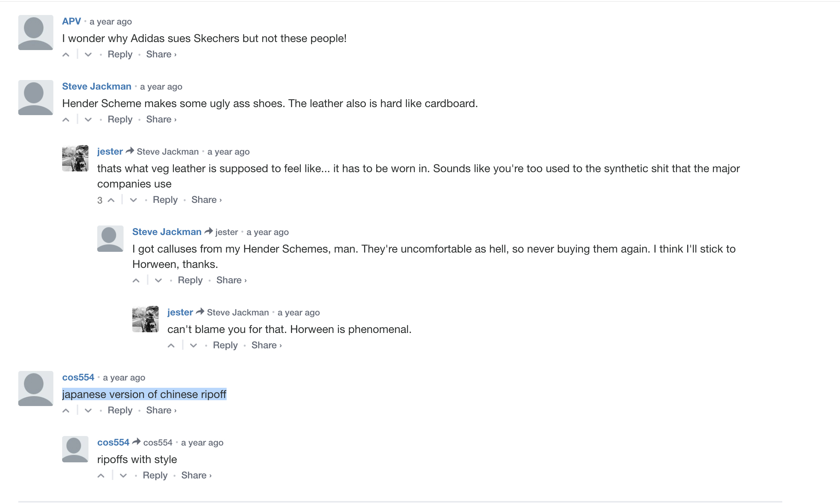Downvote jester's Horween is phenomenal comment

[x=193, y=346]
